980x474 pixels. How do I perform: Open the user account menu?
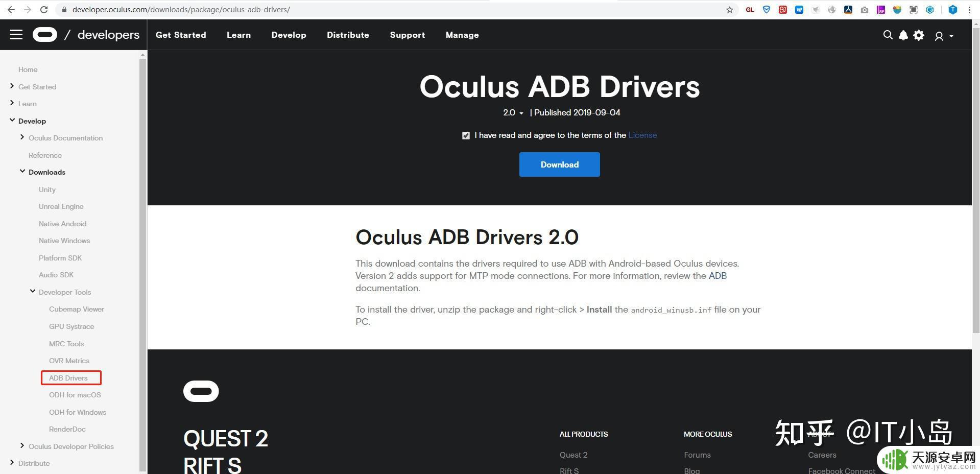coord(944,36)
